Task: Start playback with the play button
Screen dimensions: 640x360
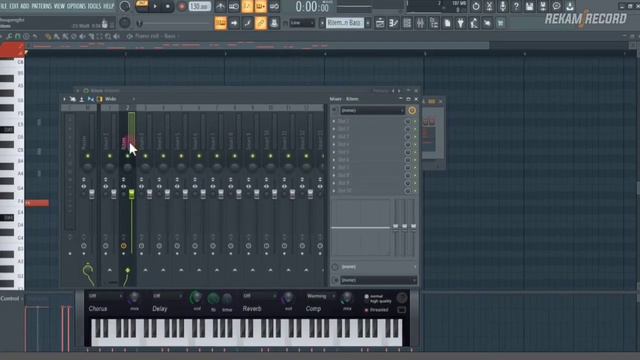Action: (x=155, y=6)
